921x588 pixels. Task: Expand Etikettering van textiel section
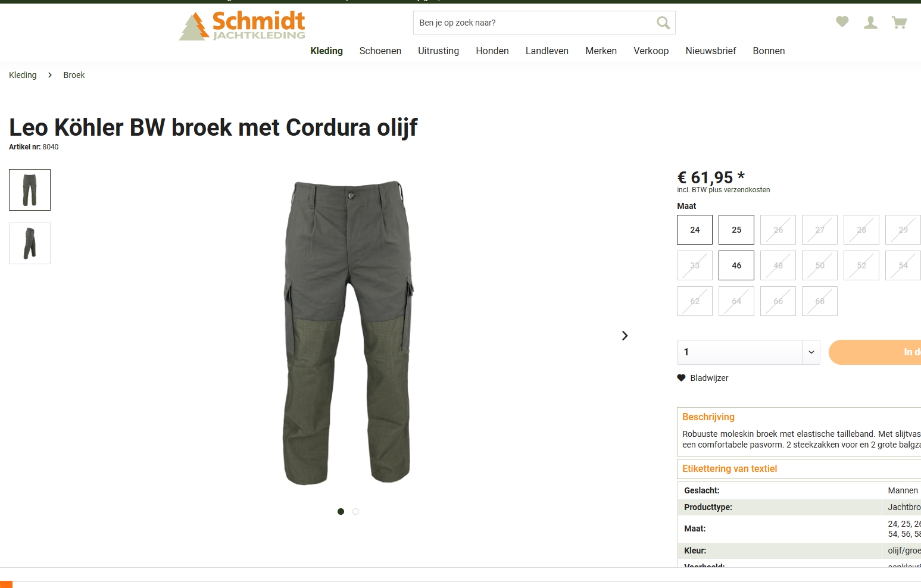730,468
